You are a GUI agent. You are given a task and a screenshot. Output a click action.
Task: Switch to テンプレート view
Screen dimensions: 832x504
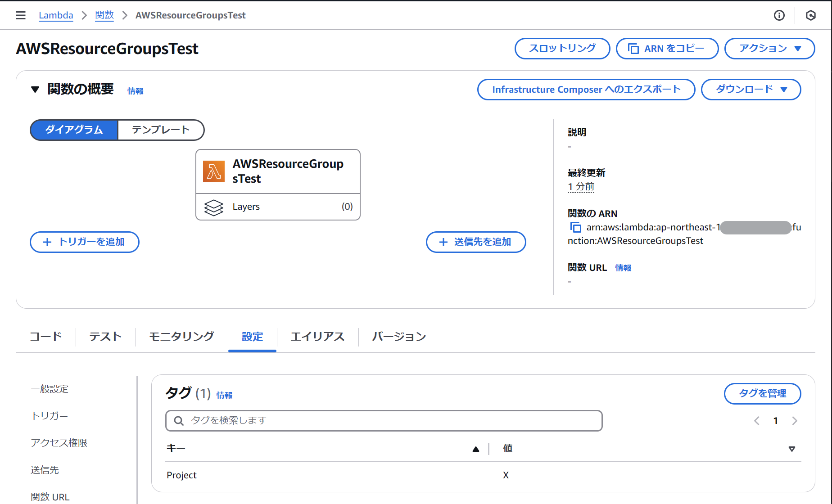point(161,130)
